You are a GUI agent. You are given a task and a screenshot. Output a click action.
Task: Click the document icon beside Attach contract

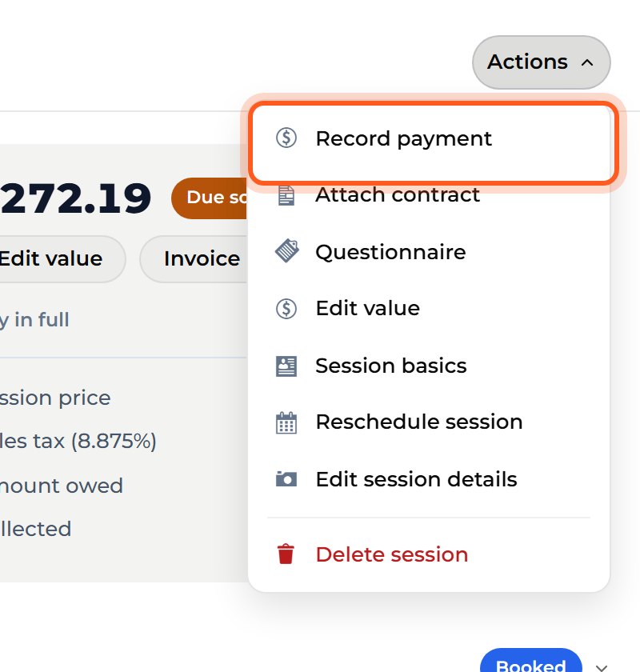(x=286, y=195)
